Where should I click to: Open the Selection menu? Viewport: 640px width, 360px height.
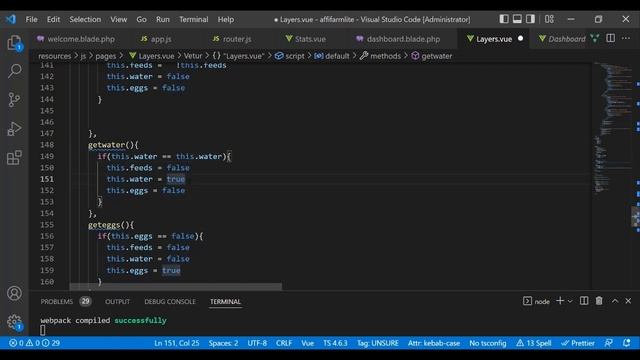point(85,19)
